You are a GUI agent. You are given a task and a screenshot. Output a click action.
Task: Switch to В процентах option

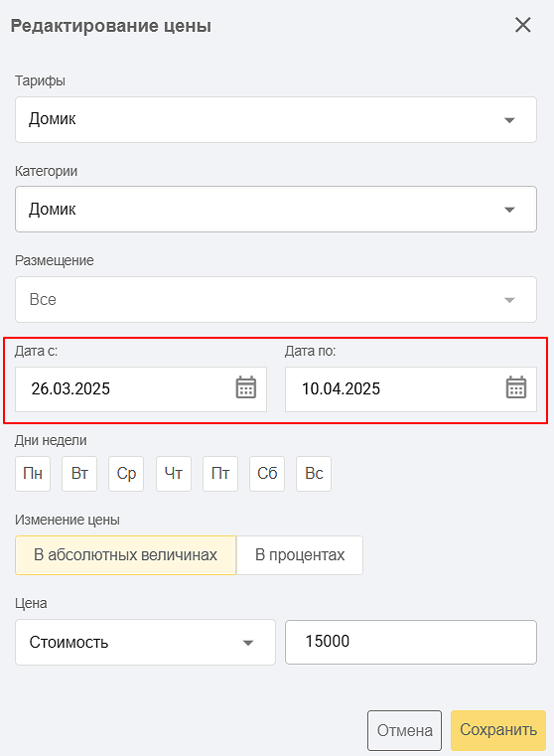pyautogui.click(x=300, y=555)
